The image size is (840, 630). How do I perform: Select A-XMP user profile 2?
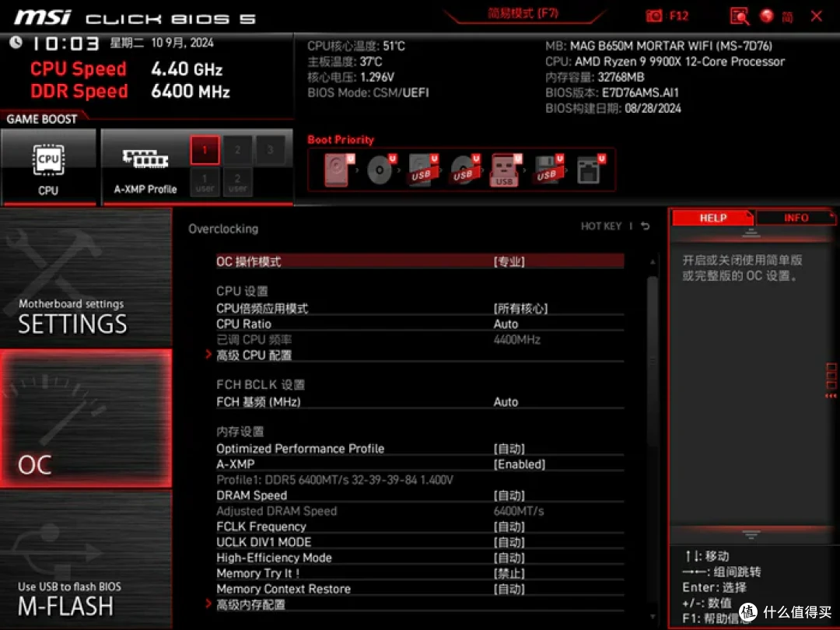pyautogui.click(x=237, y=182)
